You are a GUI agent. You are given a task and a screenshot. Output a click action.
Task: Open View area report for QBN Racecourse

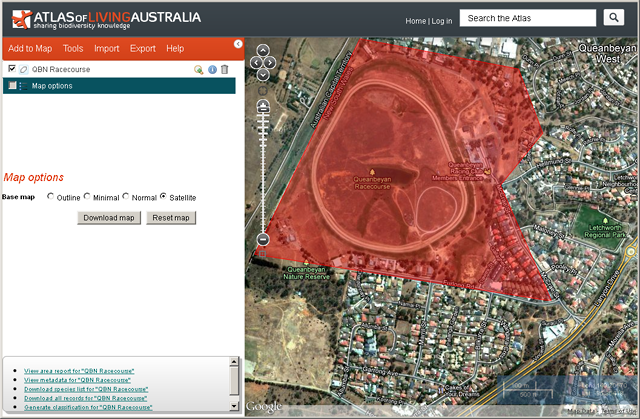79,371
